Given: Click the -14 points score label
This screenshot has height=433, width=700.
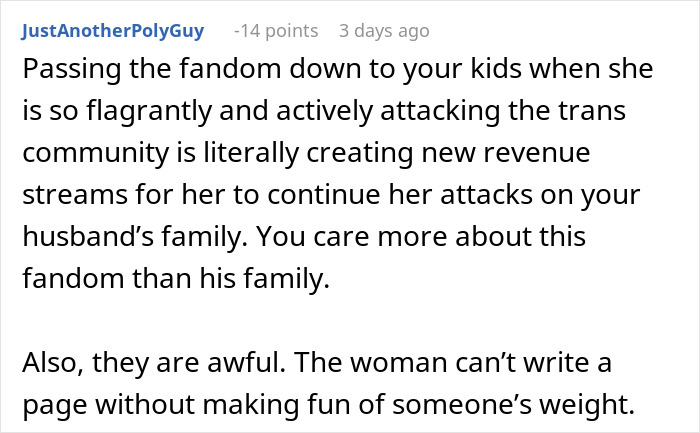Looking at the screenshot, I should click(x=276, y=31).
